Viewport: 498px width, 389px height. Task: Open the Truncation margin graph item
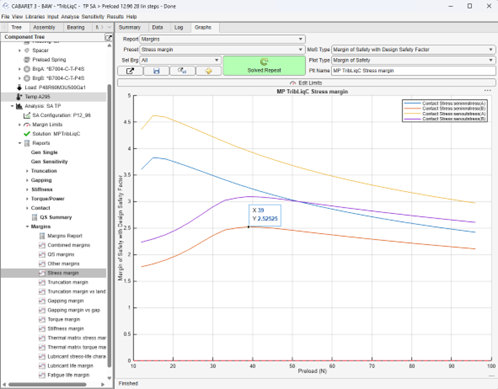coord(68,282)
